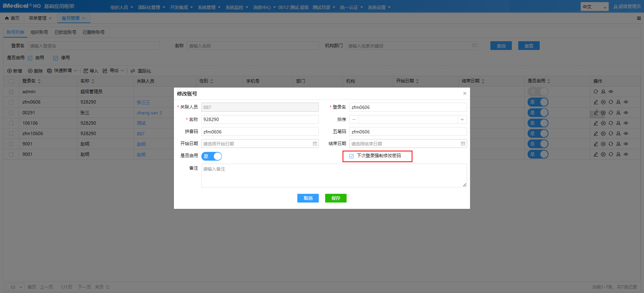Screen dimensions: 644x293
Task: Click the edit pencil icon for zfm0606 row
Action: coord(596,102)
